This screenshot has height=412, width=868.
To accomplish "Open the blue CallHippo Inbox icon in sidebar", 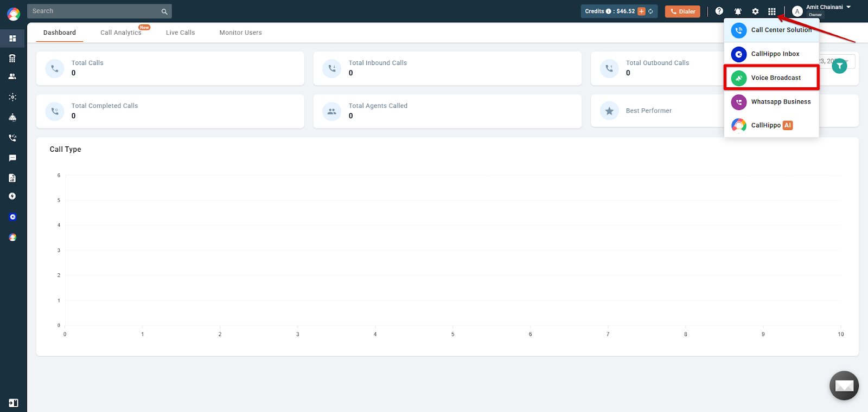I will coord(12,217).
